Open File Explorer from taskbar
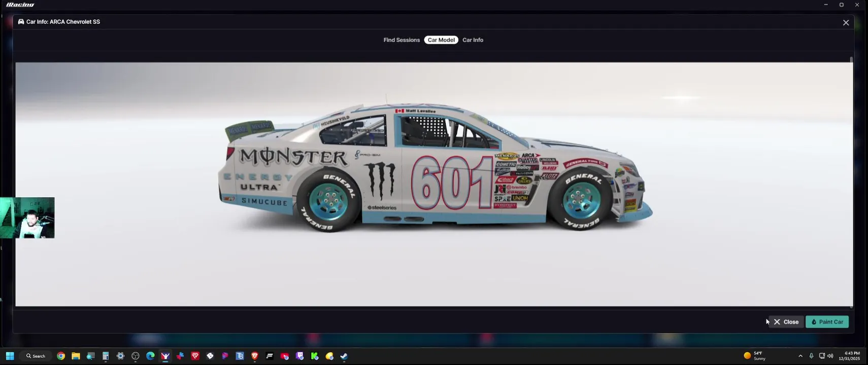The height and width of the screenshot is (365, 868). pyautogui.click(x=76, y=356)
